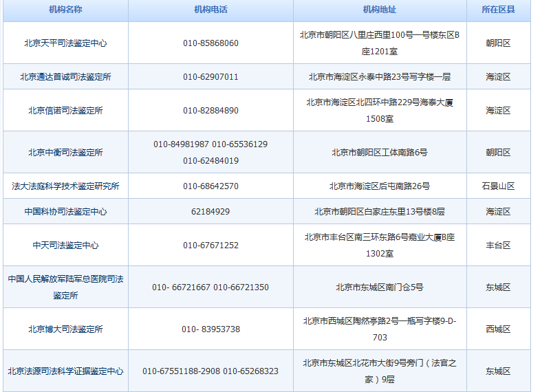The width and height of the screenshot is (540, 392).
Task: Select 北京中衡司法鉴定所 name cell
Action: [x=65, y=153]
